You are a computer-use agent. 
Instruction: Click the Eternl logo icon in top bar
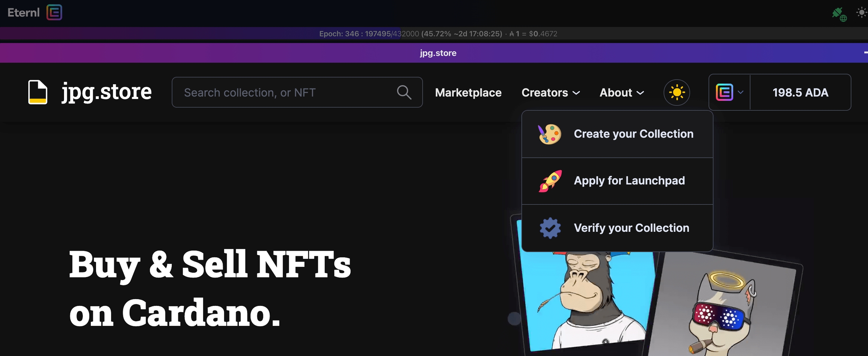click(x=54, y=12)
